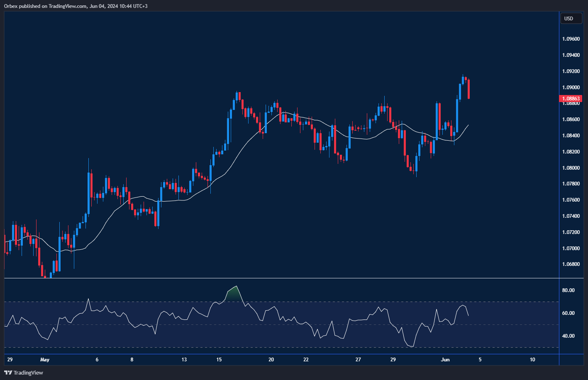Click the '13' date marker on time axis
This screenshot has height=380, width=588.
(184, 360)
